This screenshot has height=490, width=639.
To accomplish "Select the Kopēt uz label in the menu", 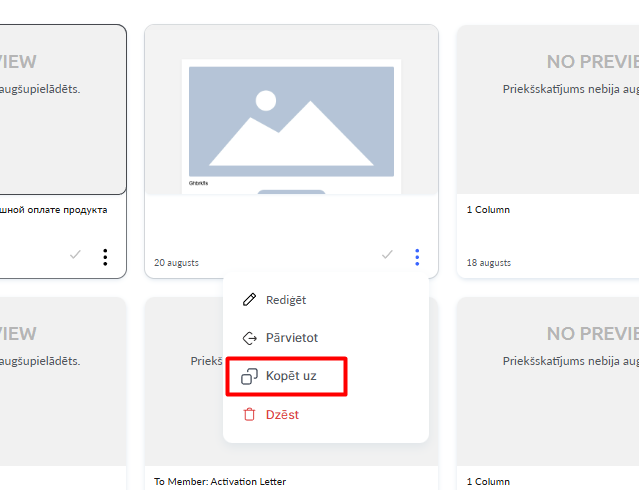I will pos(291,376).
